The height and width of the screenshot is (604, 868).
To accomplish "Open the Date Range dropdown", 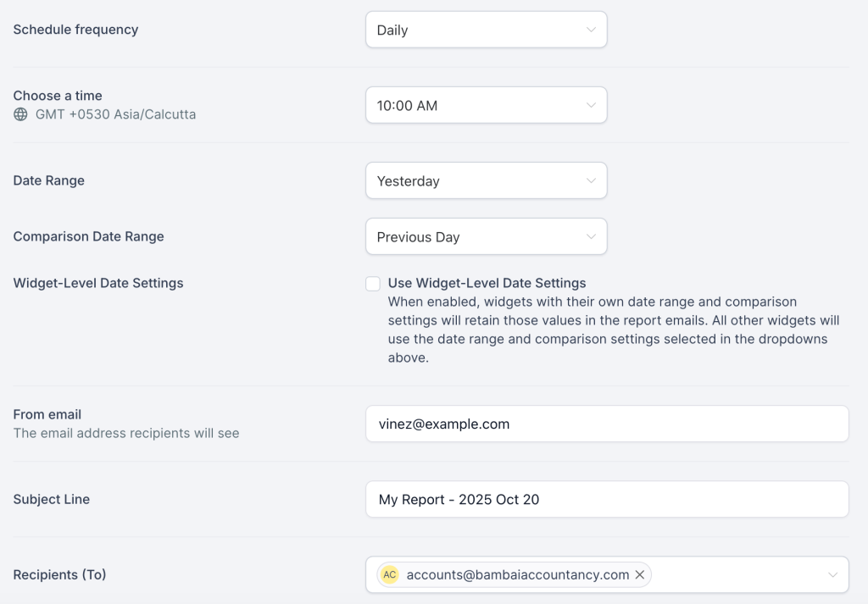I will 486,180.
